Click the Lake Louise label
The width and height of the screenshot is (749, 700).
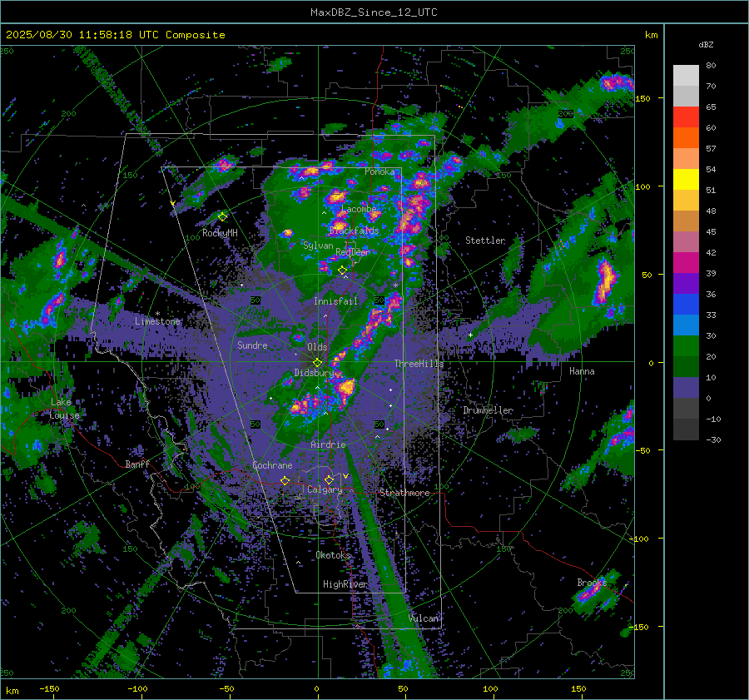pos(64,409)
